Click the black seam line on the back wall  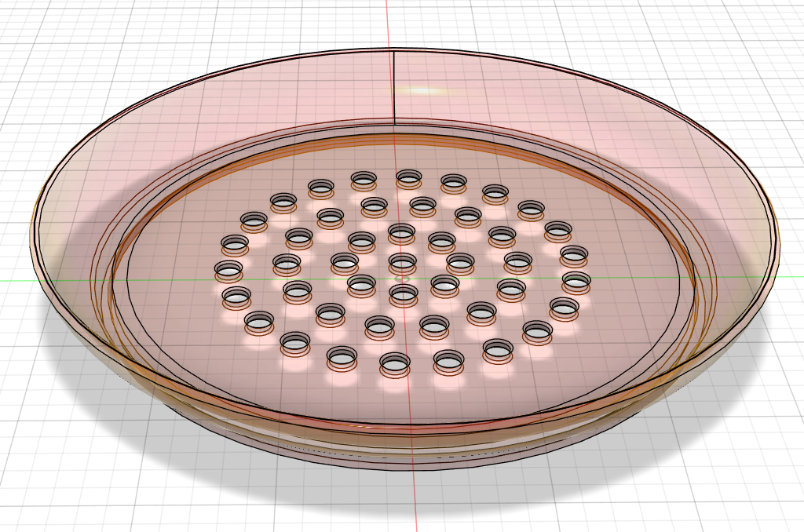pyautogui.click(x=393, y=86)
